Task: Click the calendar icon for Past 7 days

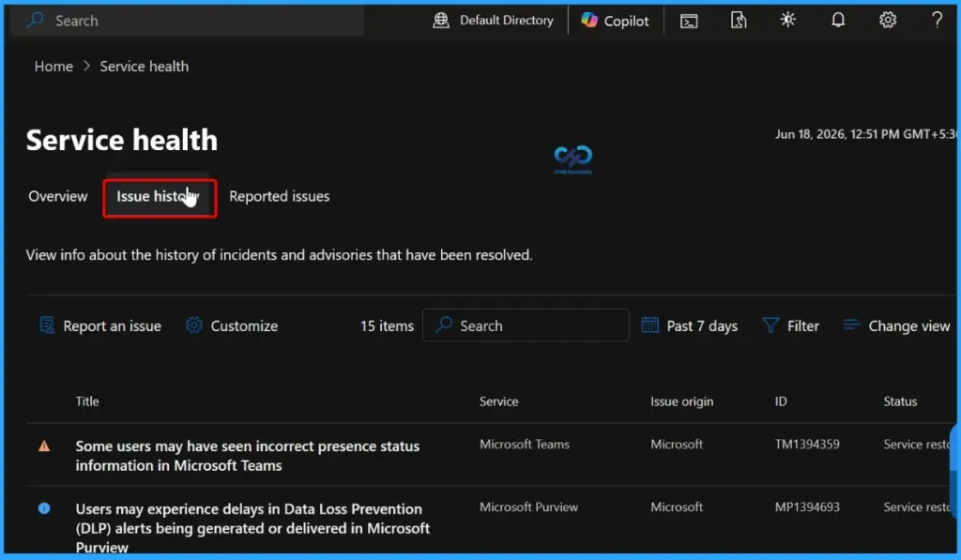Action: click(649, 325)
